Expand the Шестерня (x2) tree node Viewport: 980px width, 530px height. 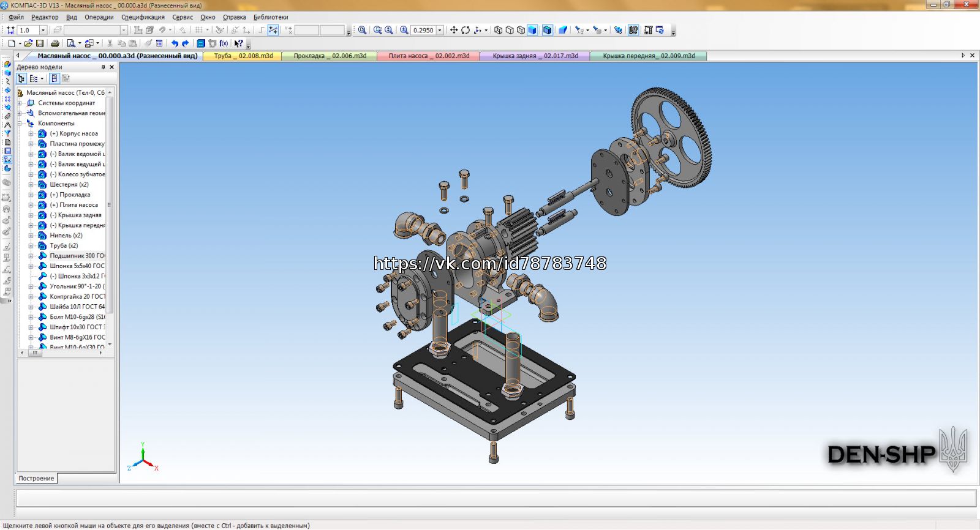[31, 184]
